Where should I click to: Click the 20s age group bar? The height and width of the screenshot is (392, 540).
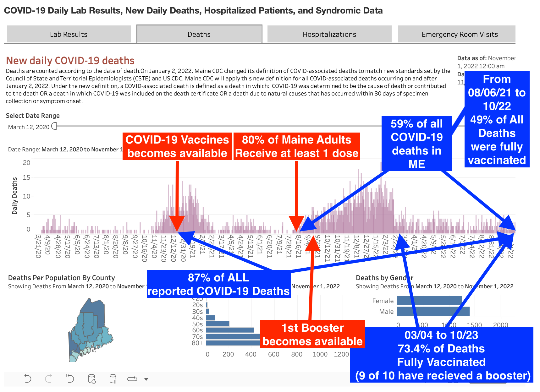coord(207,305)
